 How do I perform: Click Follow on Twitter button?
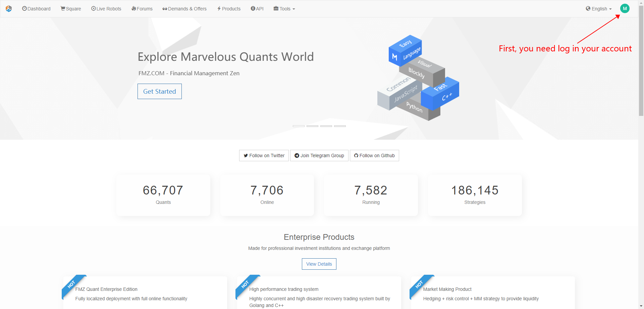(x=264, y=156)
